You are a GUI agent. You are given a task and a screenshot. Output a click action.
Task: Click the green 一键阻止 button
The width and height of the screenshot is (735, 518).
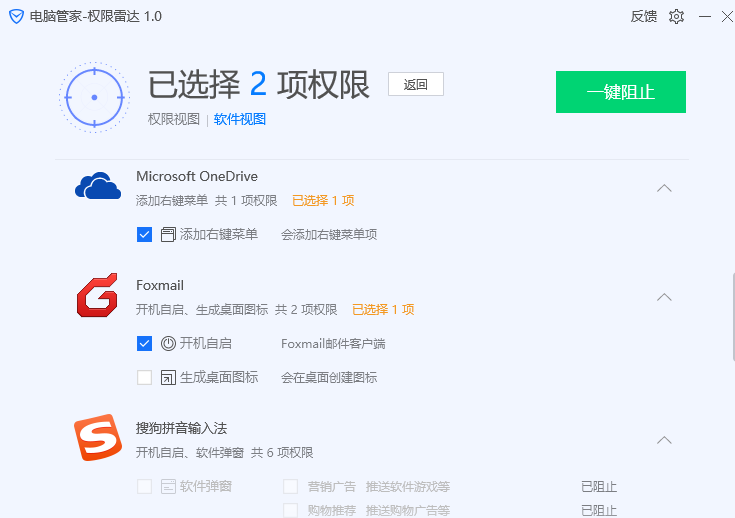click(621, 92)
